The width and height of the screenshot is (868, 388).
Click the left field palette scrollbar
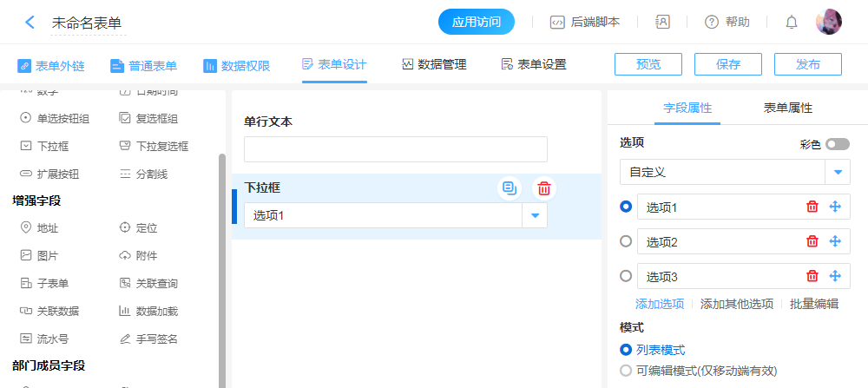pyautogui.click(x=222, y=260)
